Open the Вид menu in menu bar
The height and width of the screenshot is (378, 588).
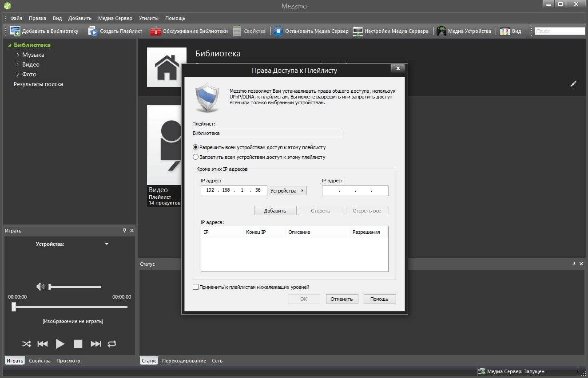57,18
